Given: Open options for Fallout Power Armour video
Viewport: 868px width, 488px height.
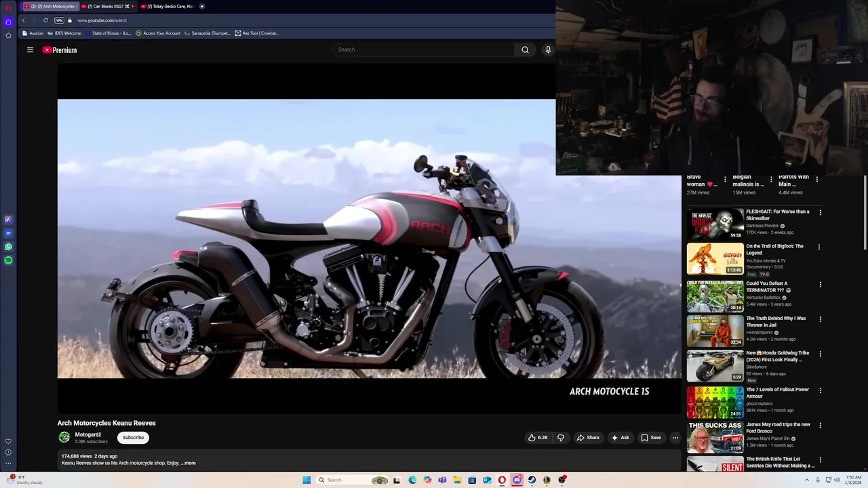Looking at the screenshot, I should [820, 390].
